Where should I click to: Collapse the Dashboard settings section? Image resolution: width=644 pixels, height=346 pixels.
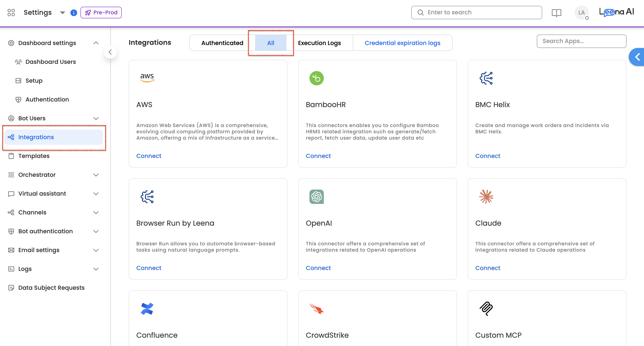[x=96, y=43]
